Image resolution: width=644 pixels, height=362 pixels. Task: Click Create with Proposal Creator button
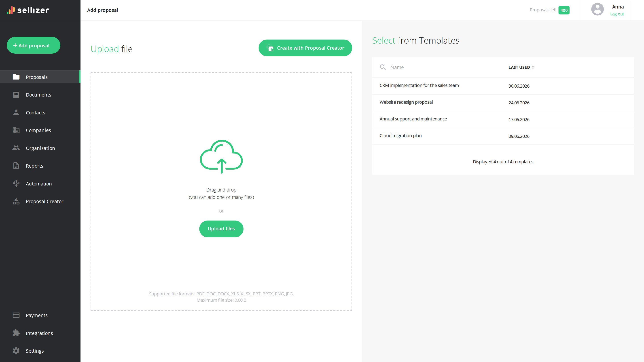(x=305, y=48)
